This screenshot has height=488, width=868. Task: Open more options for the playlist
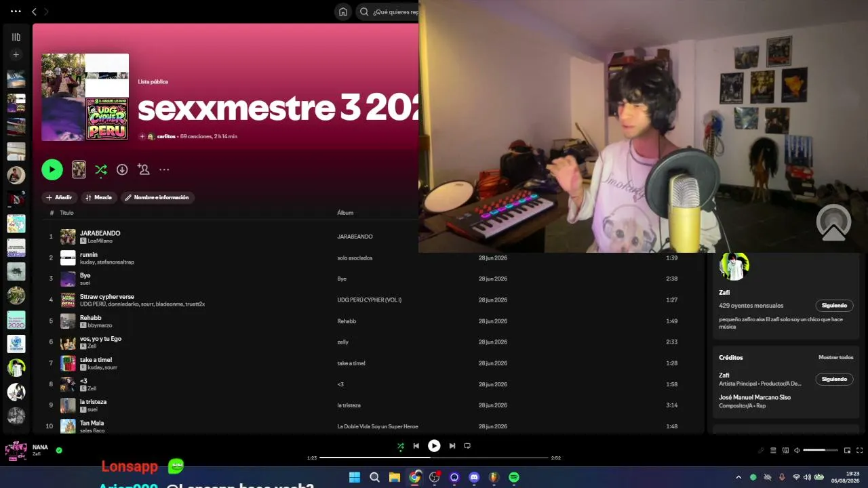164,169
